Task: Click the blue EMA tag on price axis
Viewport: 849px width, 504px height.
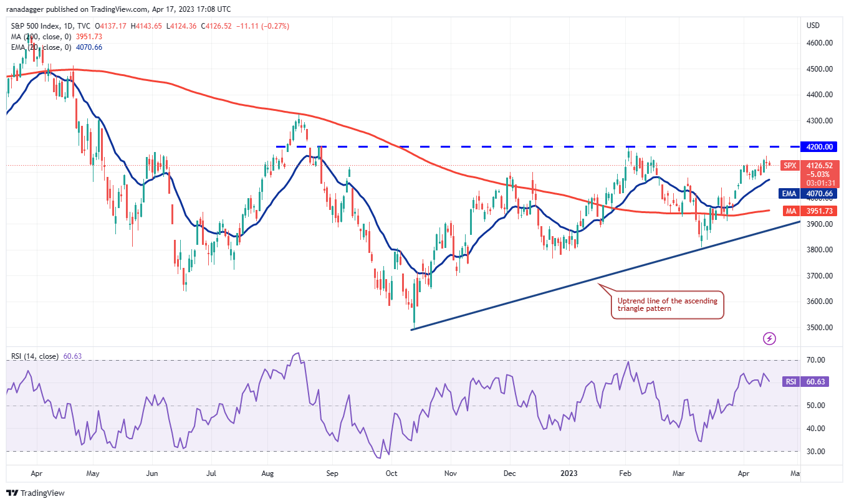Action: [790, 194]
